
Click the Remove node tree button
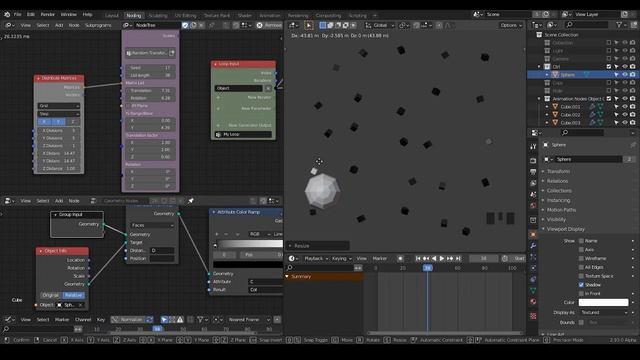pyautogui.click(x=269, y=25)
